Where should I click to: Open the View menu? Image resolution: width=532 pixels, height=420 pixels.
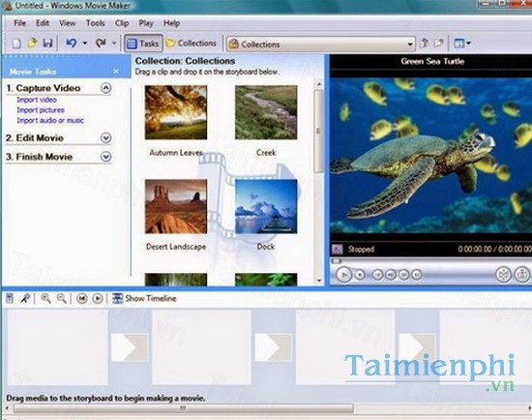click(x=67, y=23)
